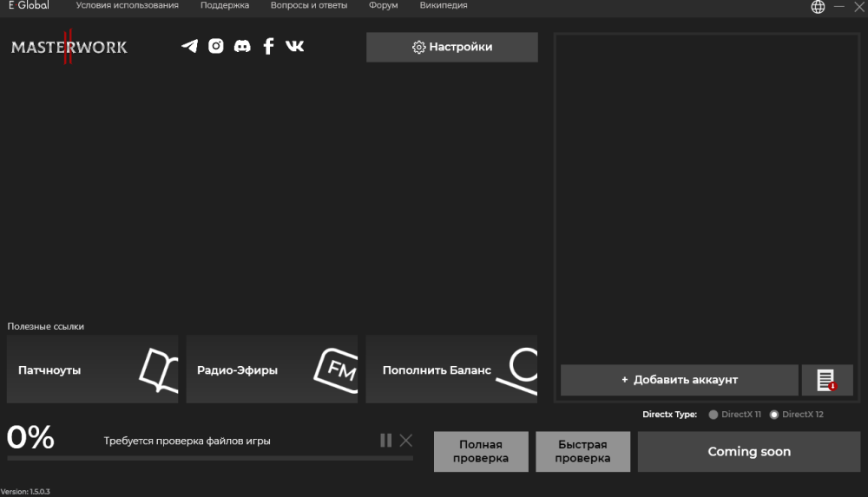Start Быстрая проверка quick check

[x=582, y=452]
